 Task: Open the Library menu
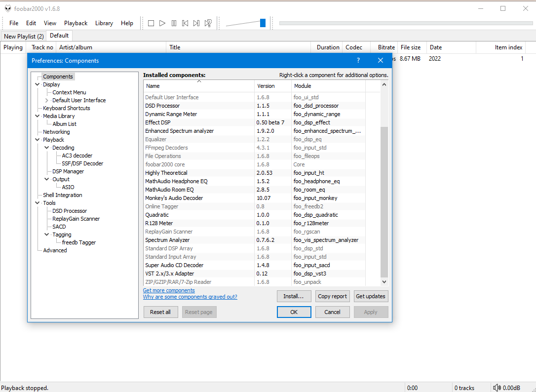coord(104,23)
